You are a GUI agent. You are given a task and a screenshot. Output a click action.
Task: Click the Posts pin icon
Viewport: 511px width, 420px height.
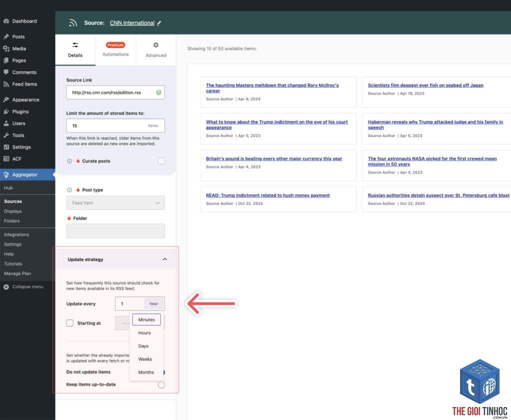tap(6, 36)
